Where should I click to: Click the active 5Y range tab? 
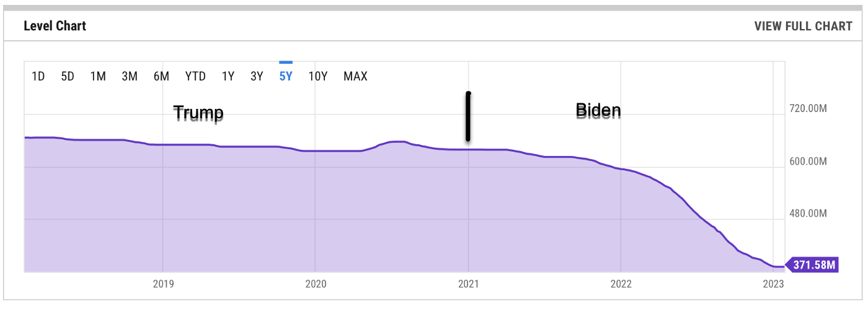tap(286, 76)
